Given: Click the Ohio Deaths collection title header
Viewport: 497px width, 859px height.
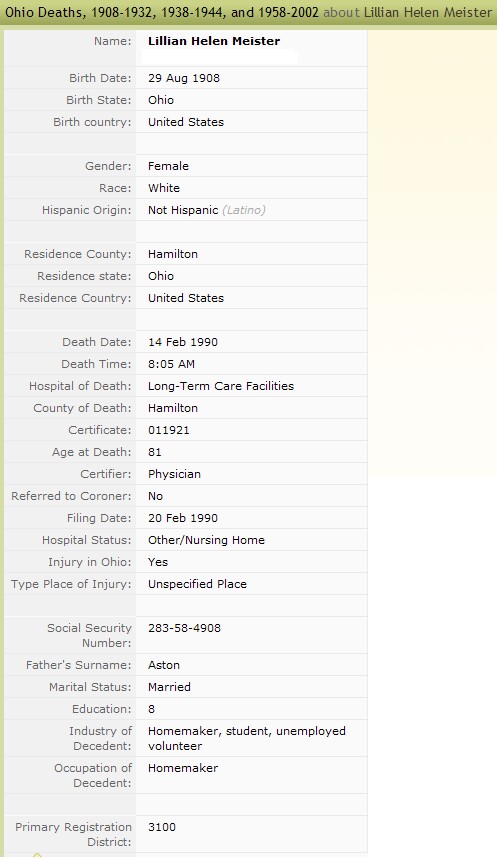Looking at the screenshot, I should coord(162,12).
